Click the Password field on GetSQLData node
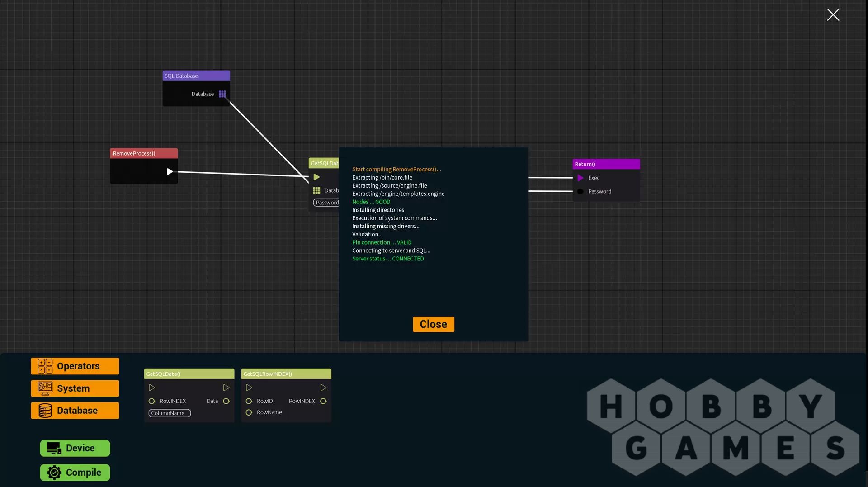Viewport: 868px width, 487px height. [326, 203]
